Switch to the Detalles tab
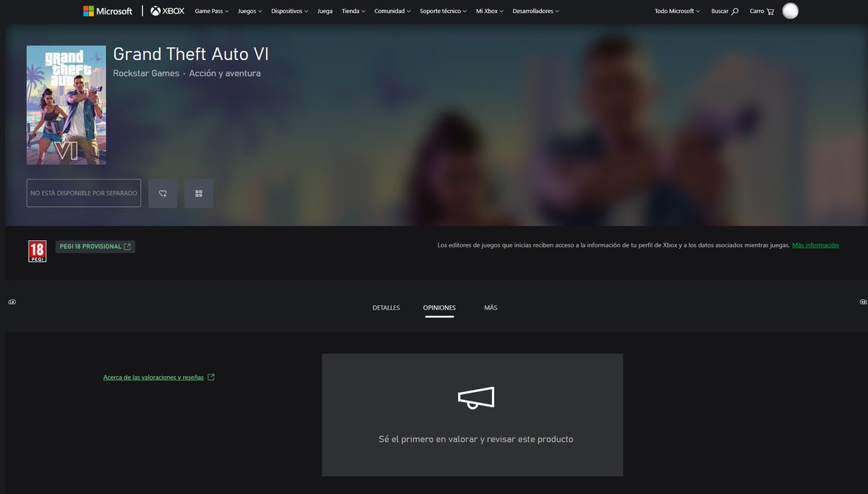The image size is (868, 494). click(386, 307)
